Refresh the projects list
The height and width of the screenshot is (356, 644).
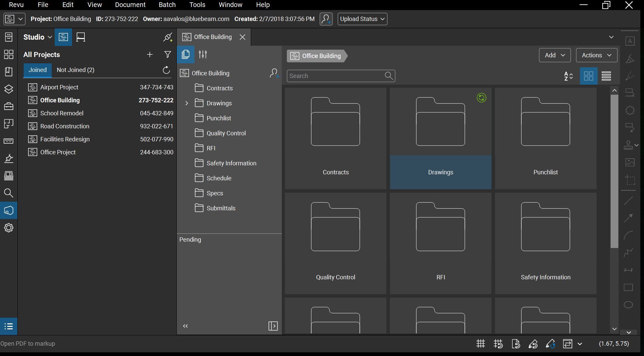[x=166, y=70]
